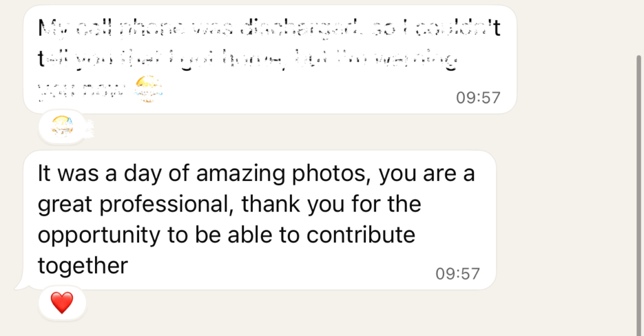
Task: Click the tail of the second message bubble
Action: (23, 284)
